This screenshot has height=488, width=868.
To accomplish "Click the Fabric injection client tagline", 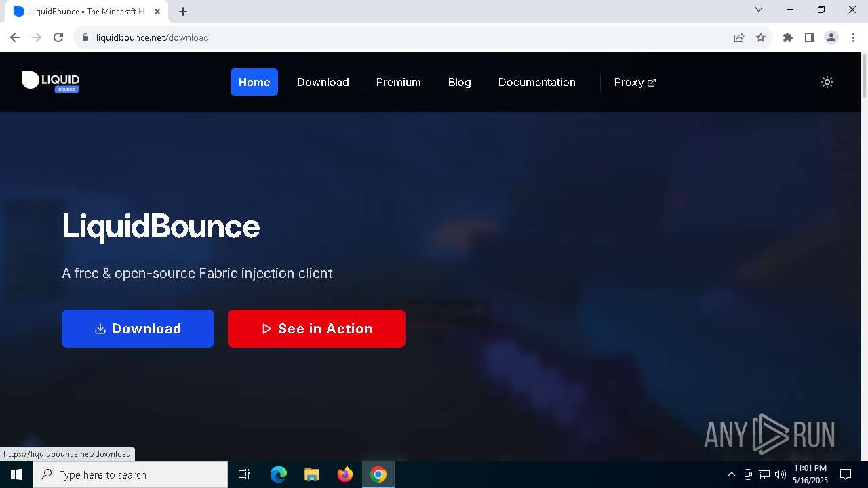I will coord(197,273).
